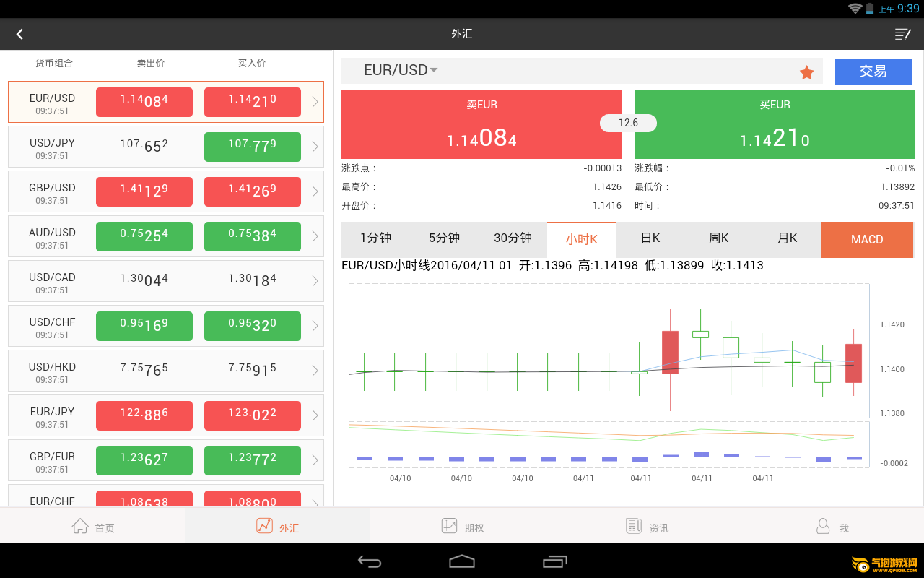Open Android recent apps button
The width and height of the screenshot is (924, 578).
pos(554,561)
